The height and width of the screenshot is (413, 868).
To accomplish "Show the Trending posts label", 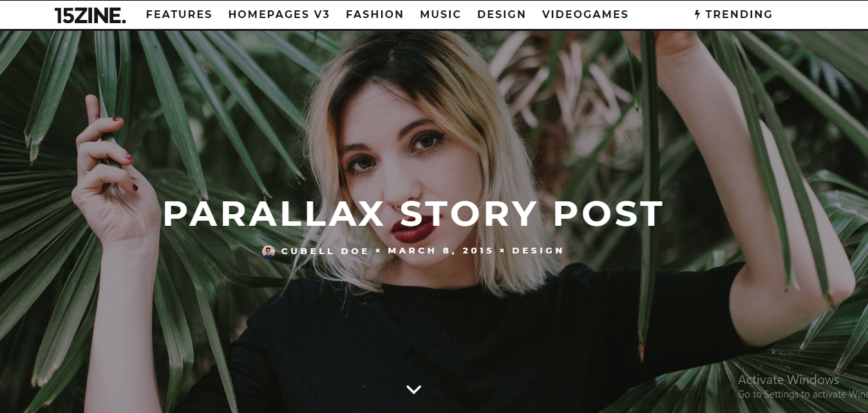I will click(739, 14).
